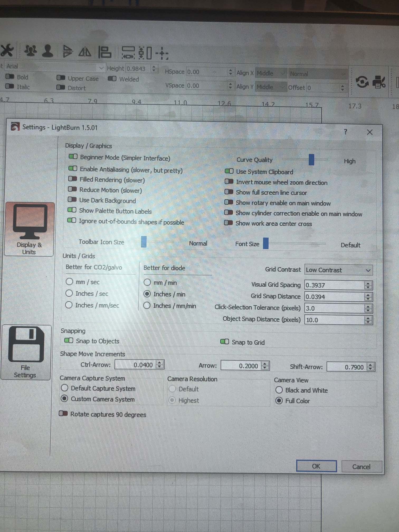Click the Cancel button
Viewport: 399px width, 532px height.
(x=362, y=467)
